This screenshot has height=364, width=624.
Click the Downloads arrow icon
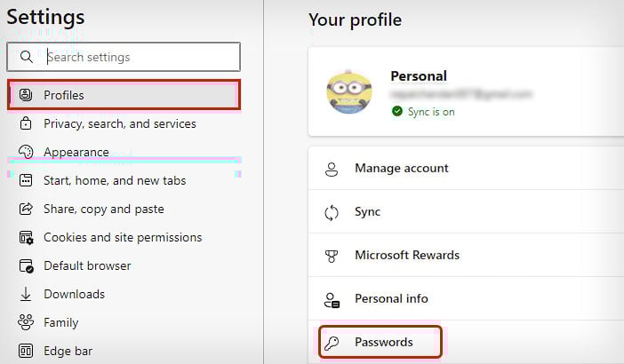pyautogui.click(x=26, y=294)
